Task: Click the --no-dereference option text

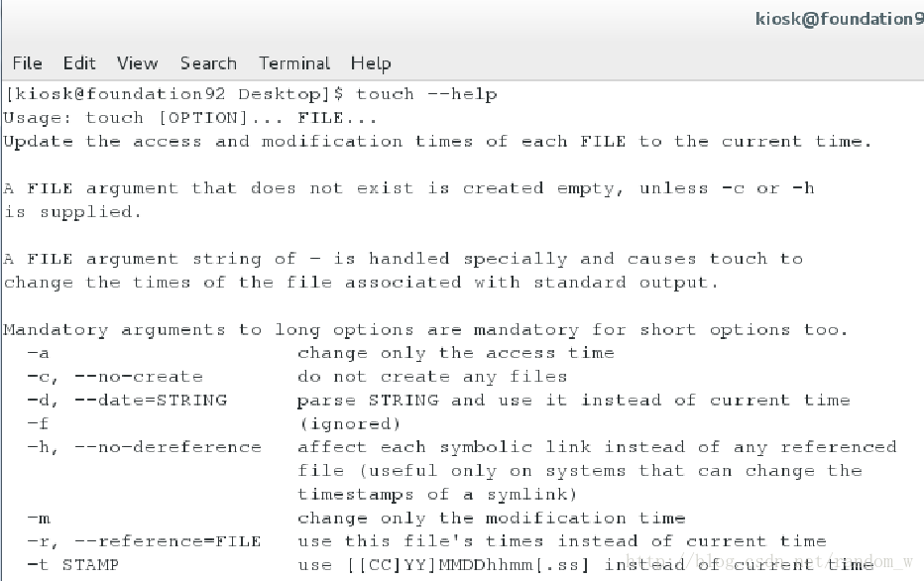Action: 168,447
